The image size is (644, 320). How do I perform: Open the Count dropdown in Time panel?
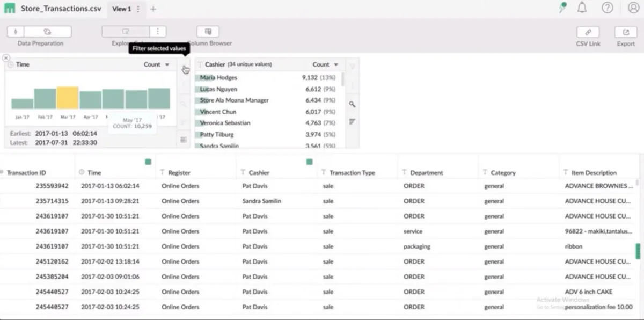156,64
